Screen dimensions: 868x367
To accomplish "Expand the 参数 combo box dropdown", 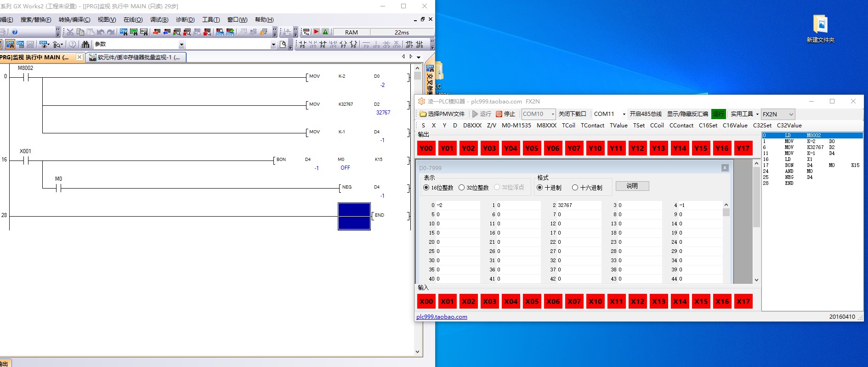I will pyautogui.click(x=182, y=45).
